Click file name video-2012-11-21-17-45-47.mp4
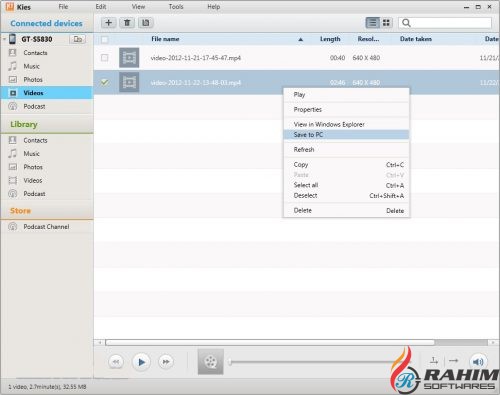 [196, 58]
